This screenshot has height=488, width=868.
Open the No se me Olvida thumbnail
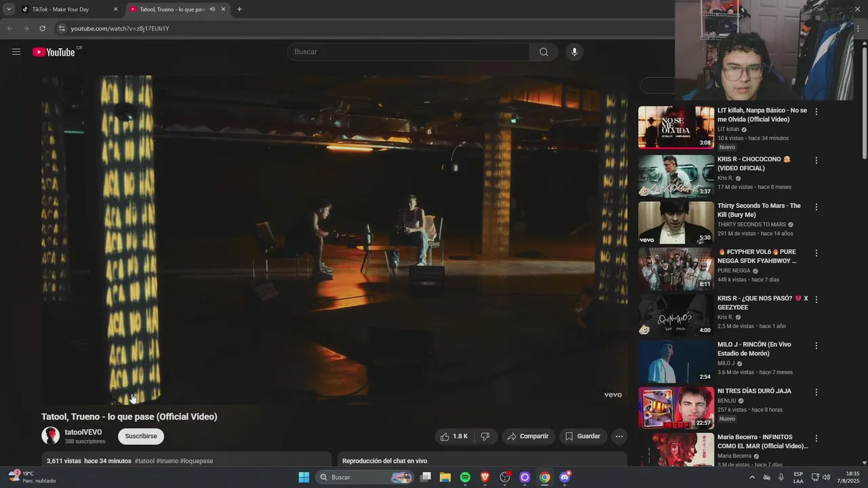coord(675,127)
